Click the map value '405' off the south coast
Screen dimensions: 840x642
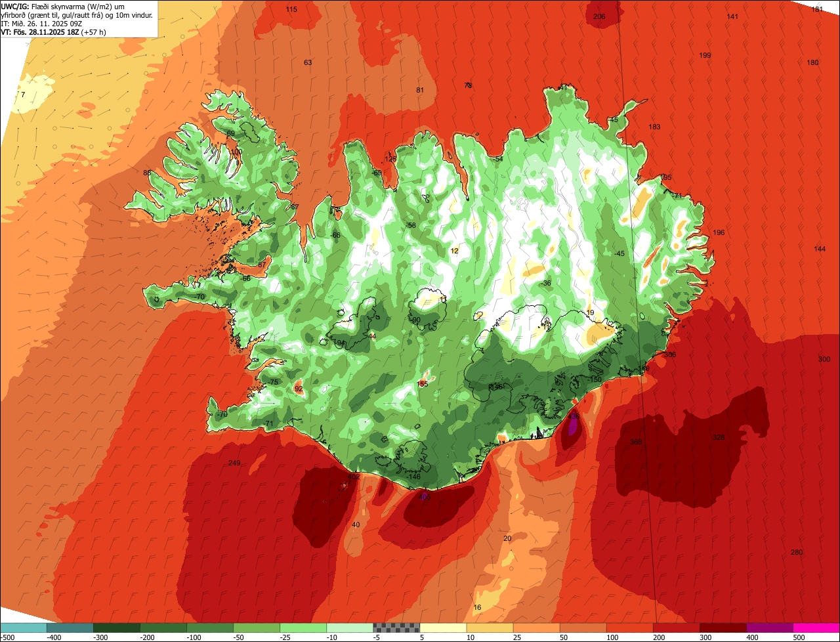pyautogui.click(x=425, y=497)
